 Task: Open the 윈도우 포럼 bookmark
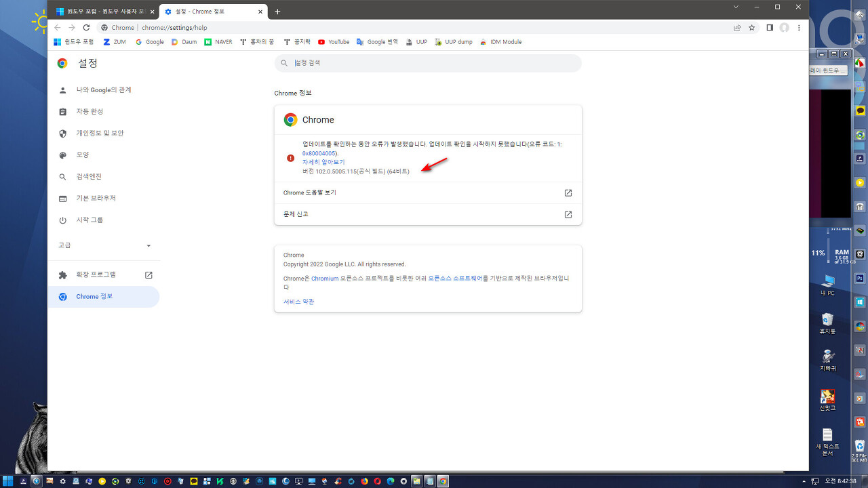[74, 42]
